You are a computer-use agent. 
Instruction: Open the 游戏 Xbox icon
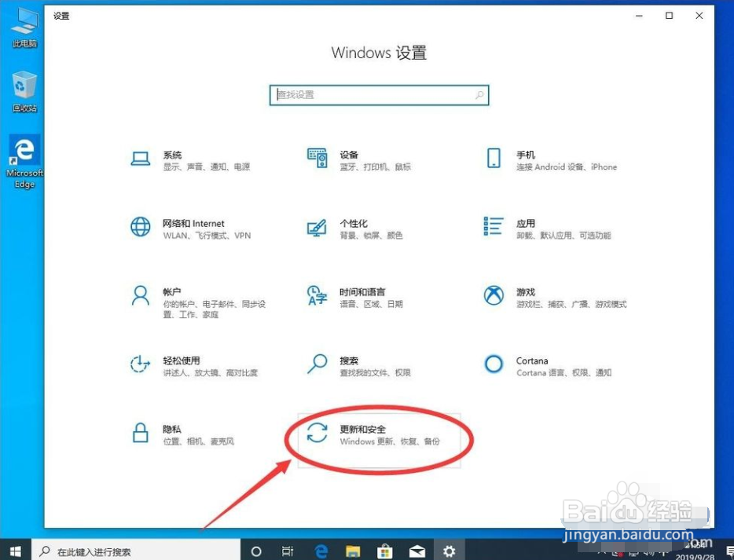pyautogui.click(x=494, y=295)
